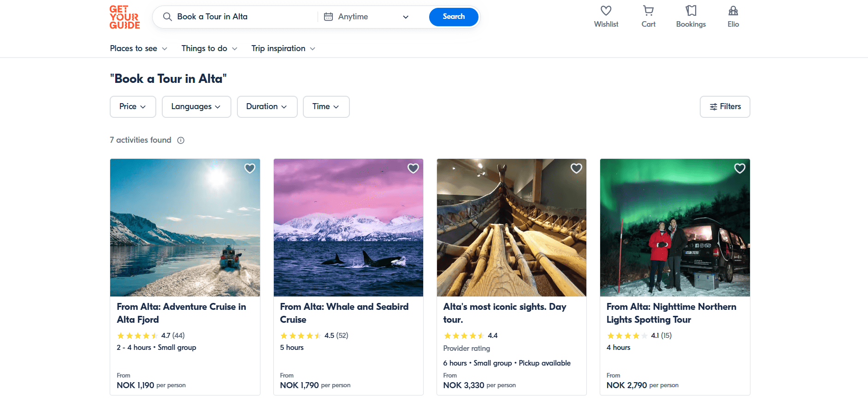Toggle wishlist heart on Whale and Seabird Cruise
This screenshot has height=407, width=868.
tap(413, 169)
